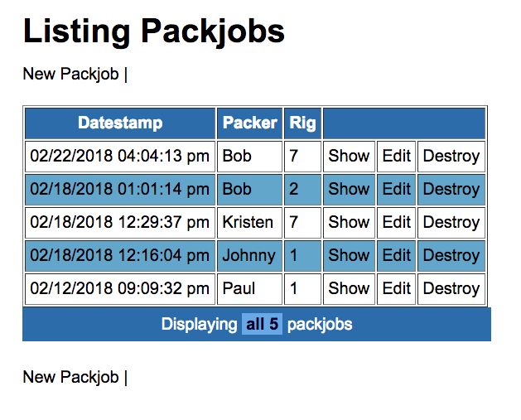Edit the Bob packjob with rig 2
The image size is (521, 420).
point(397,189)
